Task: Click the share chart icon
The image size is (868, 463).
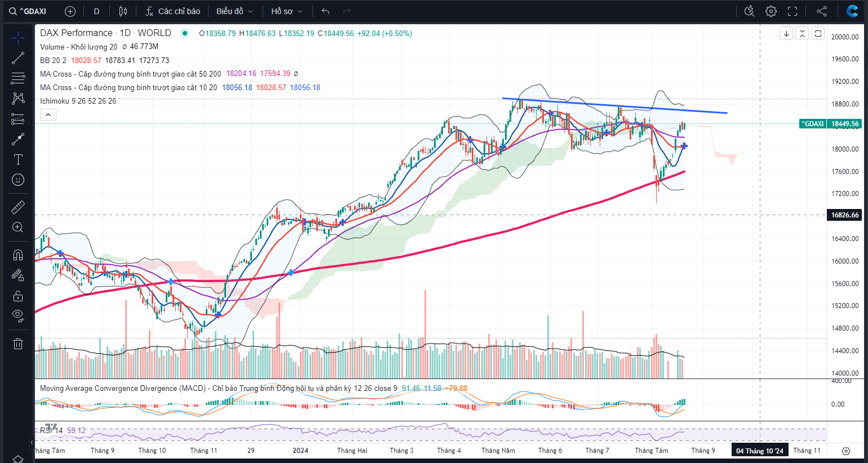Action: [x=822, y=11]
